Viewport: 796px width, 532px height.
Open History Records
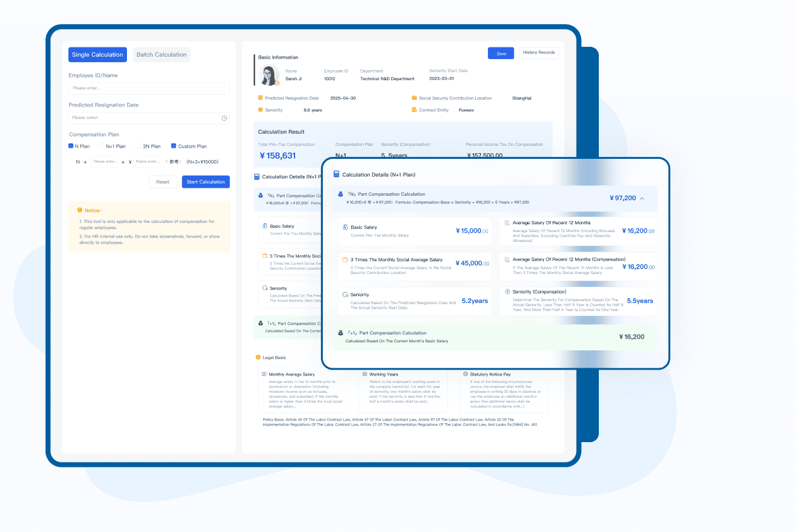538,53
